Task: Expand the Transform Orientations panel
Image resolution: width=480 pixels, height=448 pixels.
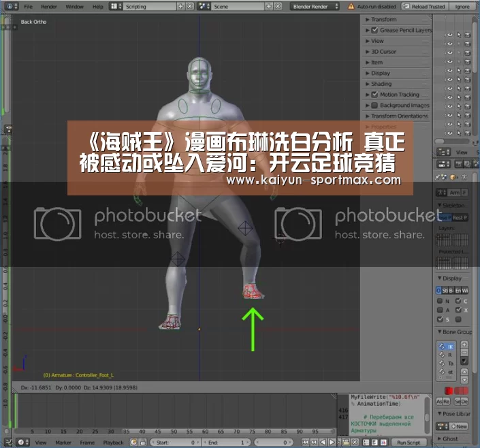Action: click(398, 116)
